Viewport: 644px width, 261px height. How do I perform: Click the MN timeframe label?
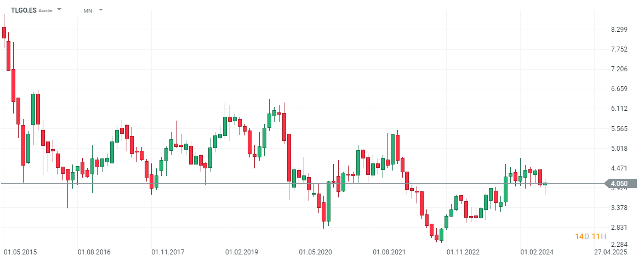[88, 10]
